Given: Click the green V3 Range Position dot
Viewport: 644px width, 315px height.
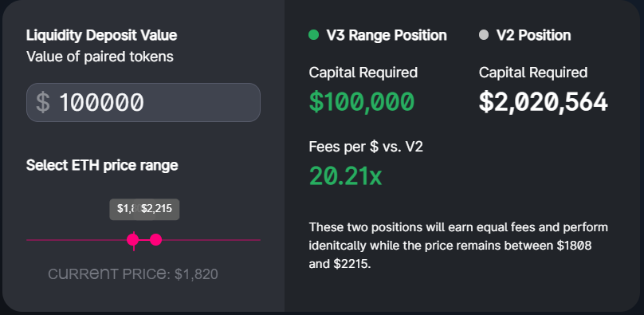Looking at the screenshot, I should [314, 35].
